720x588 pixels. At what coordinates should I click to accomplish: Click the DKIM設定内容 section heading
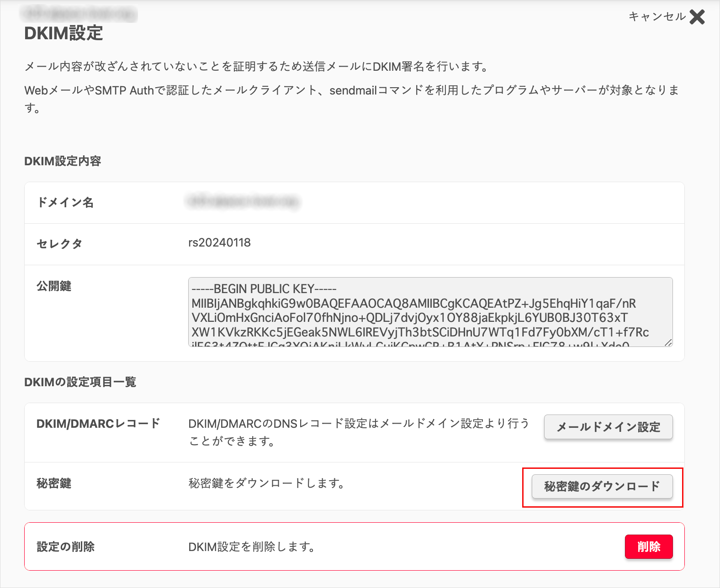coord(63,161)
